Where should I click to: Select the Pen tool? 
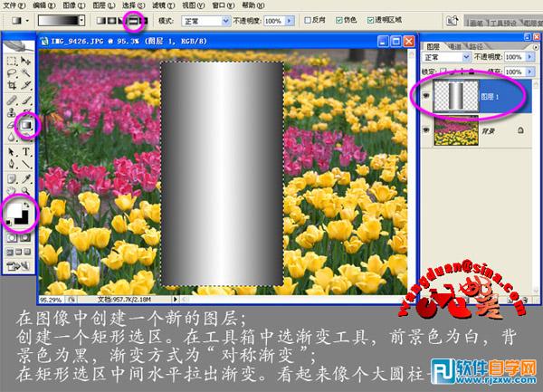tap(12, 164)
